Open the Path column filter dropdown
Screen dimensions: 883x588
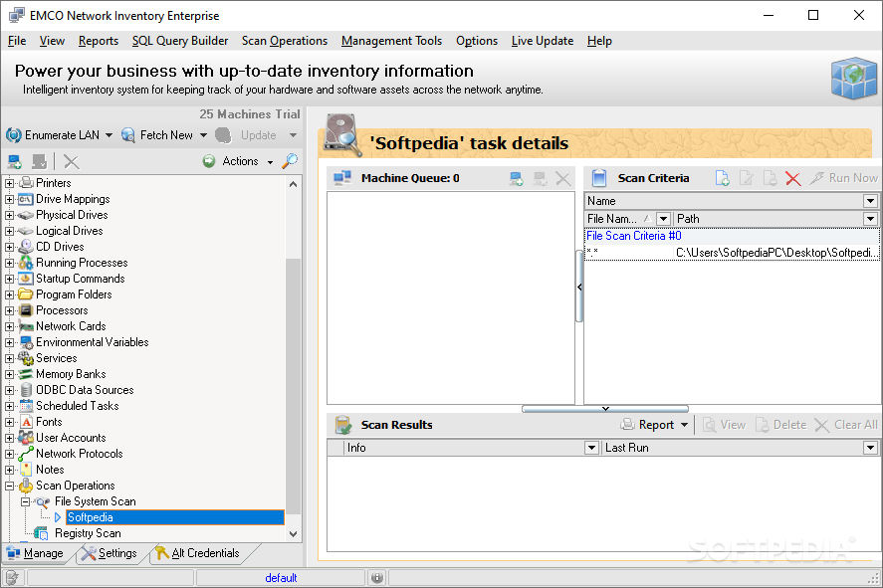(871, 218)
